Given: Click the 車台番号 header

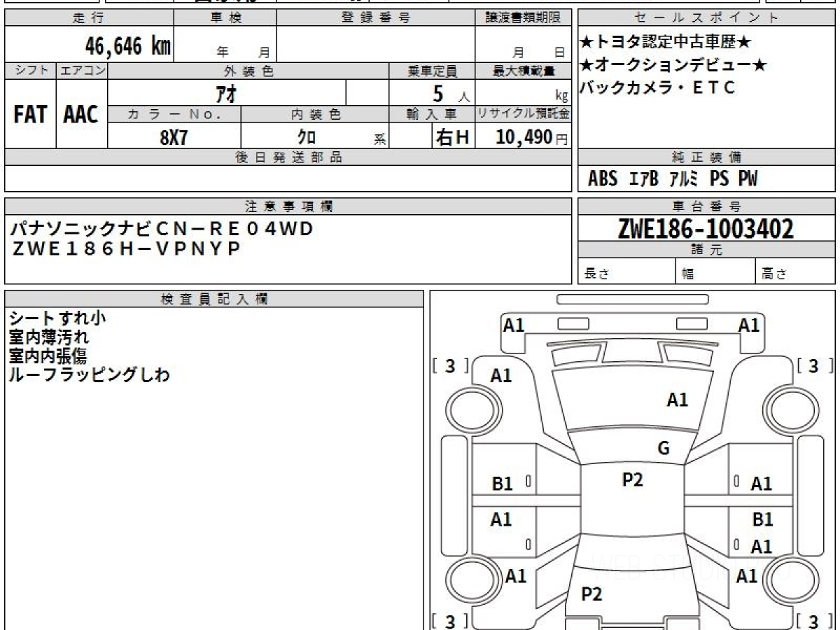Looking at the screenshot, I should pyautogui.click(x=706, y=206).
